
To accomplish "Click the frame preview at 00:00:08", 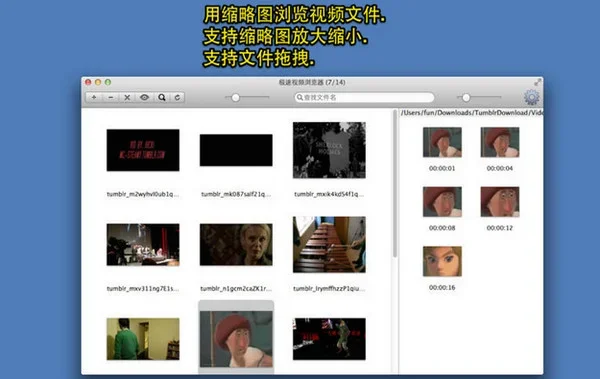I will point(442,202).
